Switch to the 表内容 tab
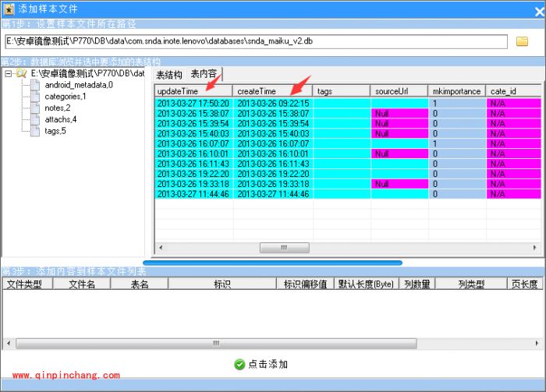Image resolution: width=546 pixels, height=392 pixels. 204,75
